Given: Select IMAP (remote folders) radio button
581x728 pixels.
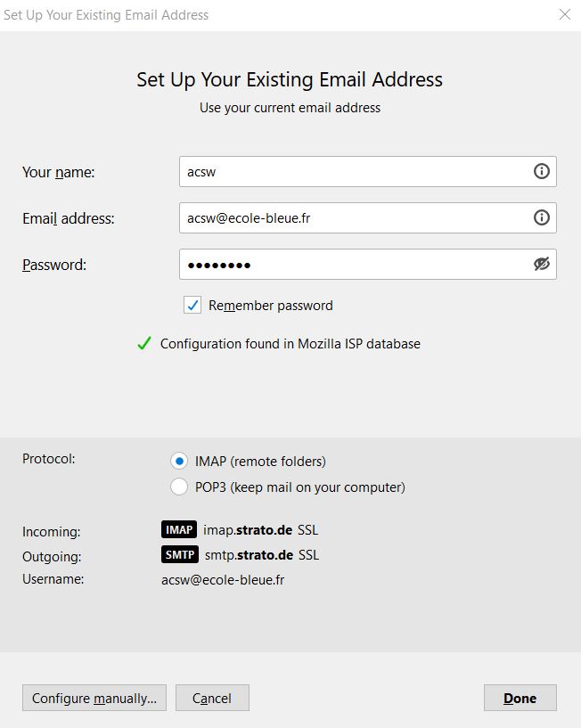Looking at the screenshot, I should 179,462.
